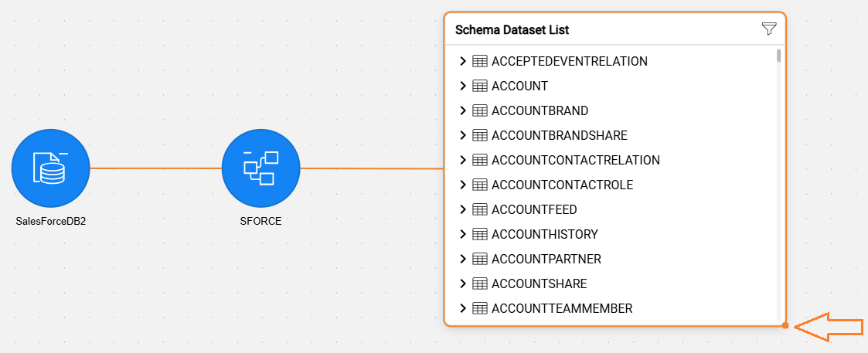The width and height of the screenshot is (868, 353).
Task: Select the ACCOUNTCONTACTROLE dataset name
Action: (563, 185)
